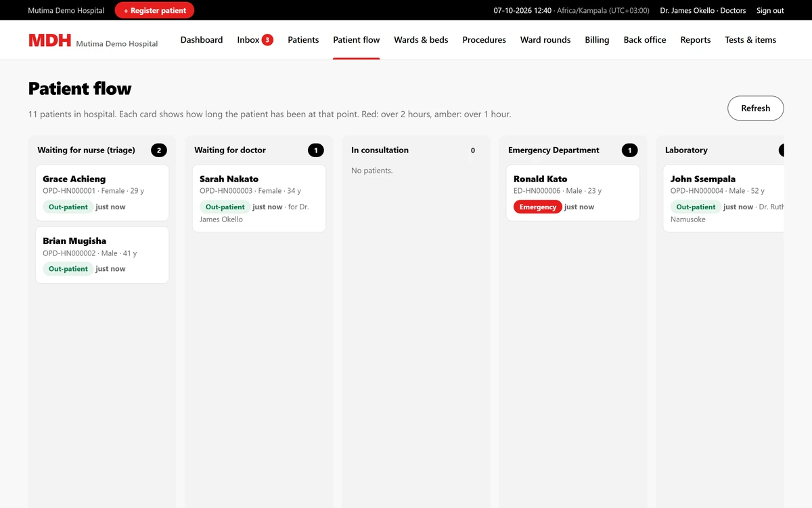
Task: Open the Ward rounds page
Action: tap(545, 40)
